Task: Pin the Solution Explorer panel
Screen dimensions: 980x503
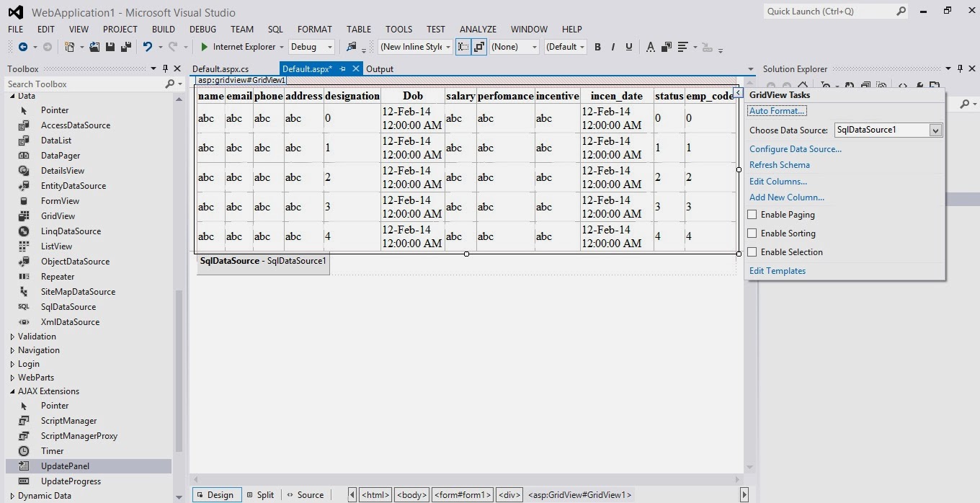Action: [961, 68]
